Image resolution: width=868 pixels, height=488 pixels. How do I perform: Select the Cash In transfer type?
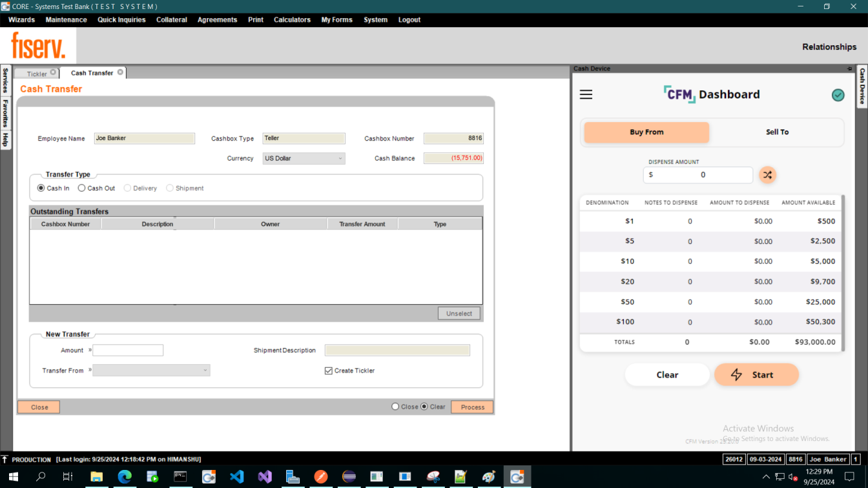pos(41,188)
